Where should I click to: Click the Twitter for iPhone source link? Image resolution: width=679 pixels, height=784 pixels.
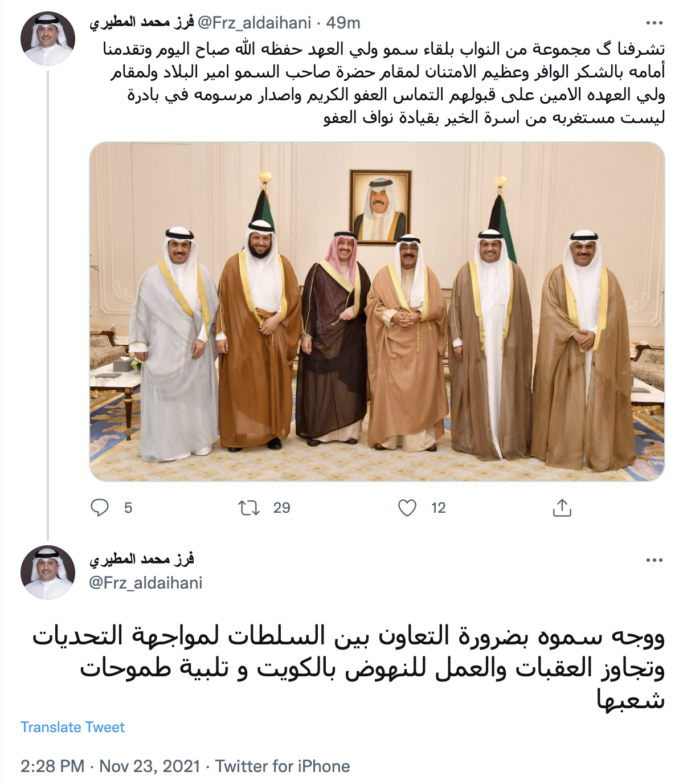[283, 766]
